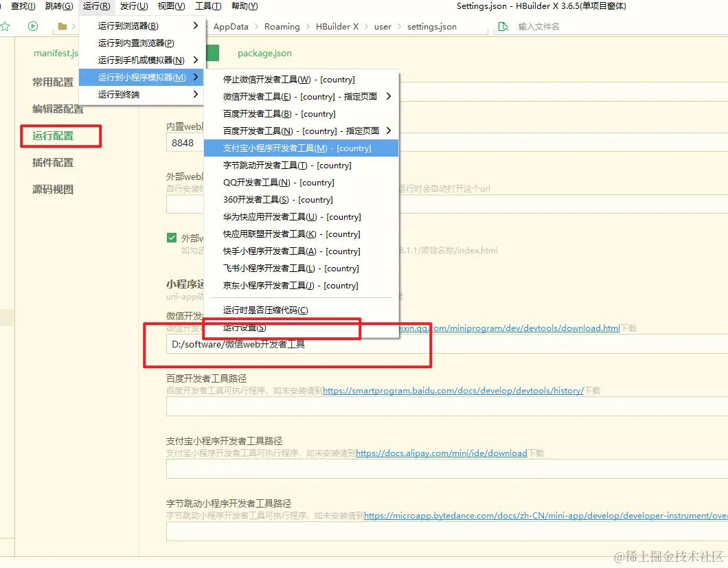Open 编辑器配置 settings section

[58, 109]
